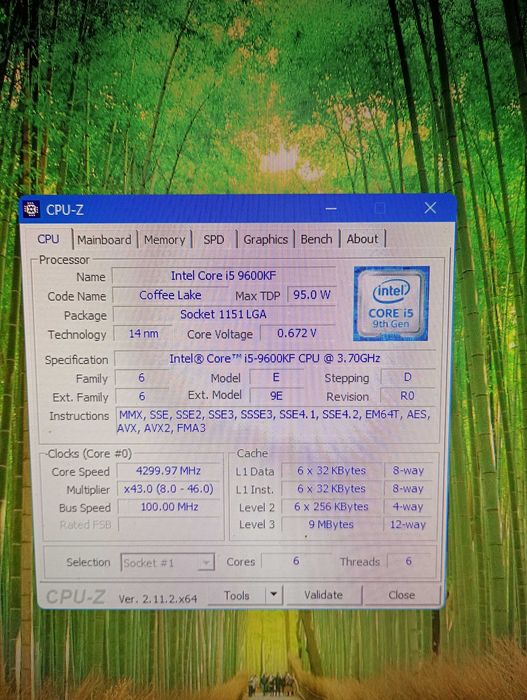Screen dimensions: 527x700
Task: Click the 14 nm technology value
Action: [143, 333]
